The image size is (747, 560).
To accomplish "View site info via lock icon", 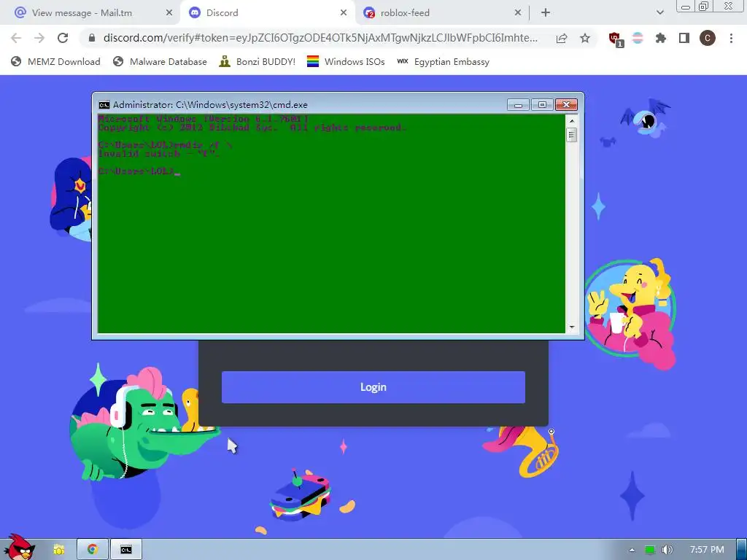I will tap(92, 38).
